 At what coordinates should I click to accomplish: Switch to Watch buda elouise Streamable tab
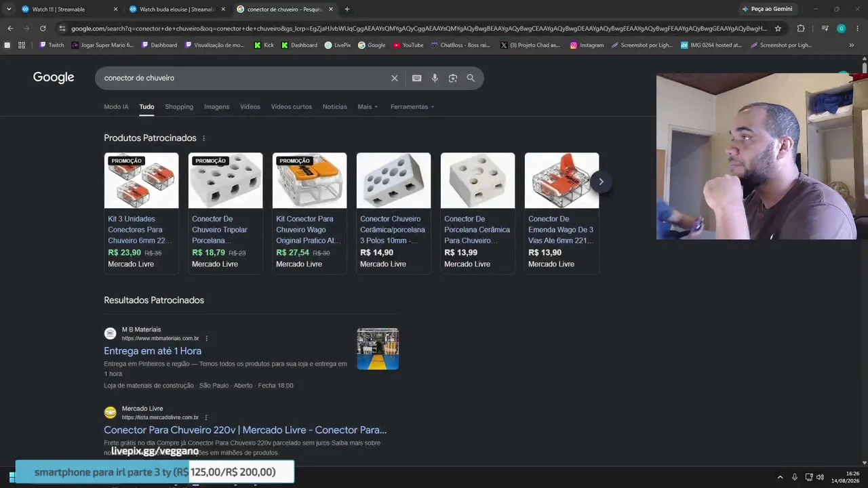coord(177,9)
